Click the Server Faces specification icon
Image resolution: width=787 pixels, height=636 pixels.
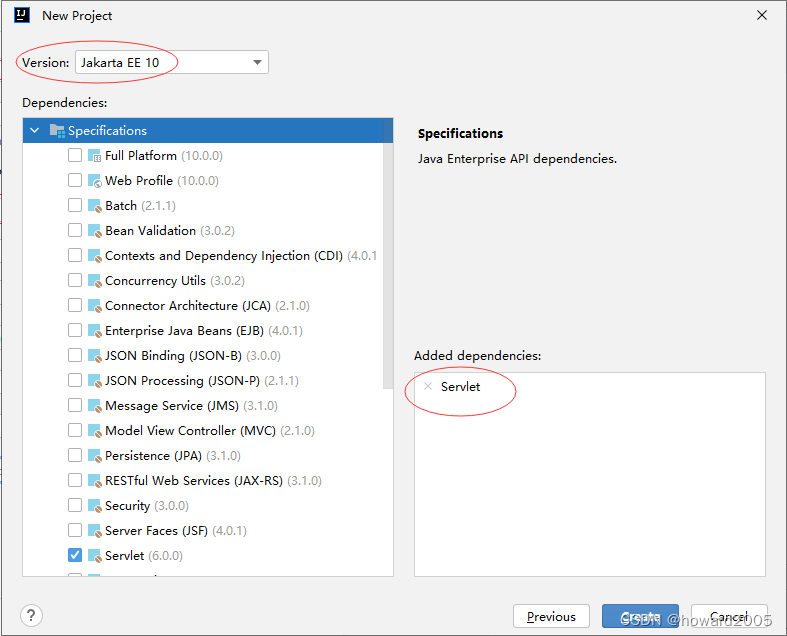pyautogui.click(x=94, y=531)
